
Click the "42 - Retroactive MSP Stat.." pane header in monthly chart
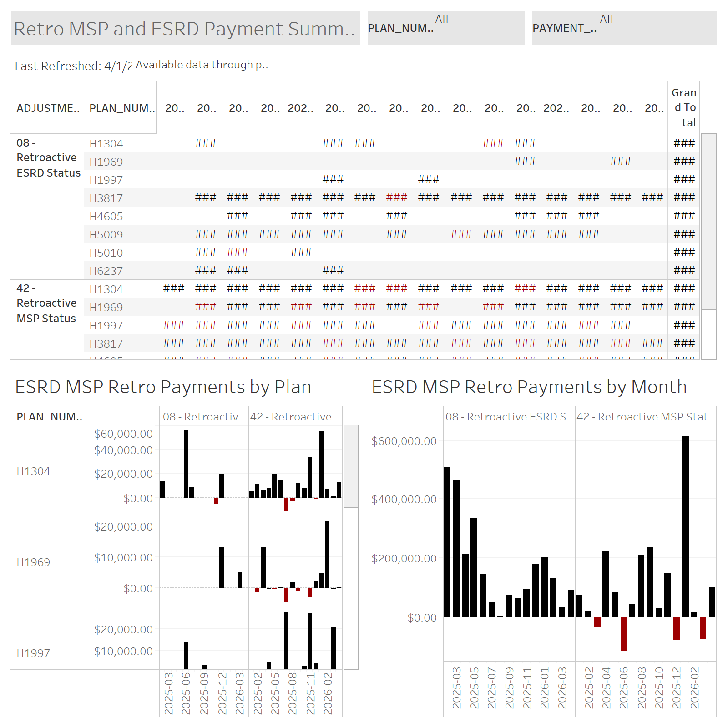646,416
